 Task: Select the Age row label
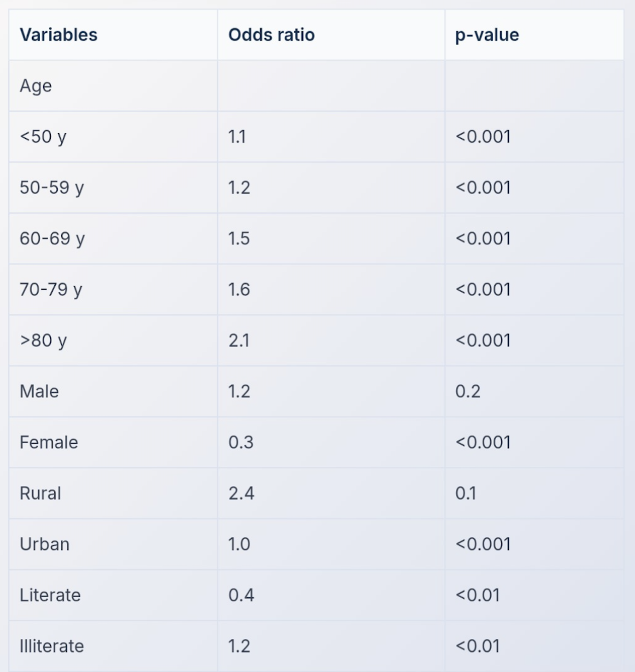point(36,86)
